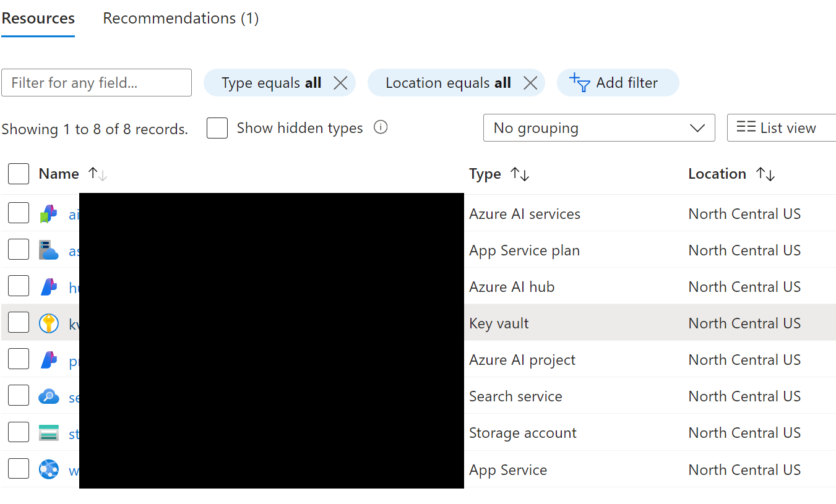Click the Search service magnifier icon
836x504 pixels.
point(50,396)
